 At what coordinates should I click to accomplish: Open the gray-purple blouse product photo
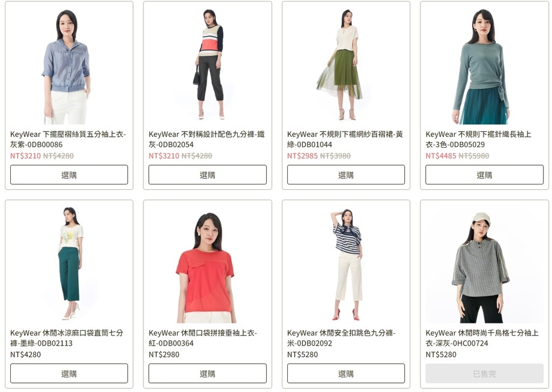pyautogui.click(x=69, y=65)
